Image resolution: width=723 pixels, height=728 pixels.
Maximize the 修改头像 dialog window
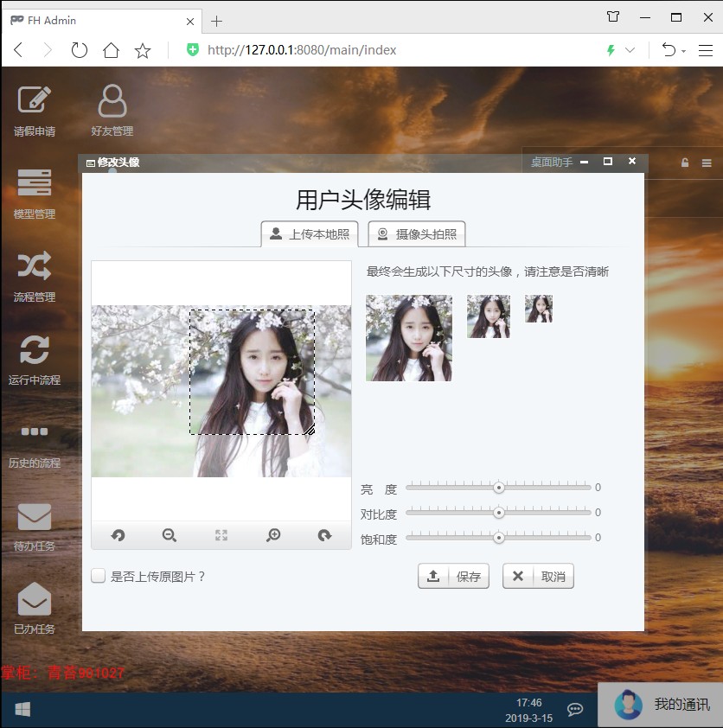tap(607, 161)
